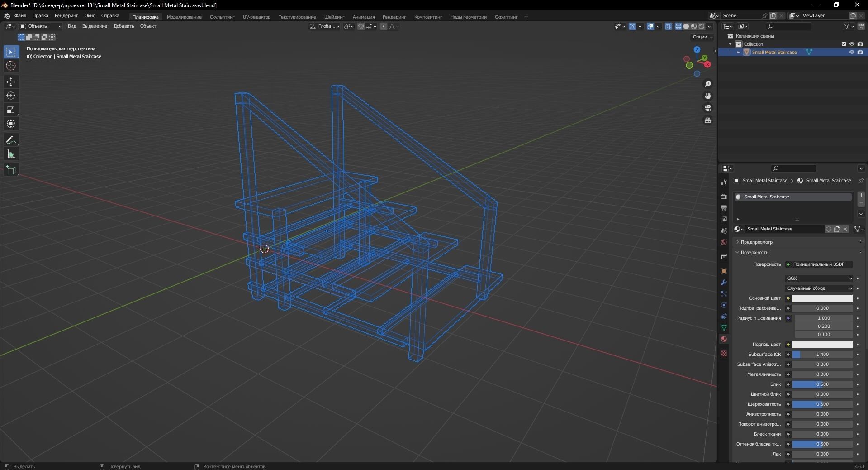Viewport: 868px width, 470px height.
Task: Open the Physics properties tab
Action: [724, 305]
